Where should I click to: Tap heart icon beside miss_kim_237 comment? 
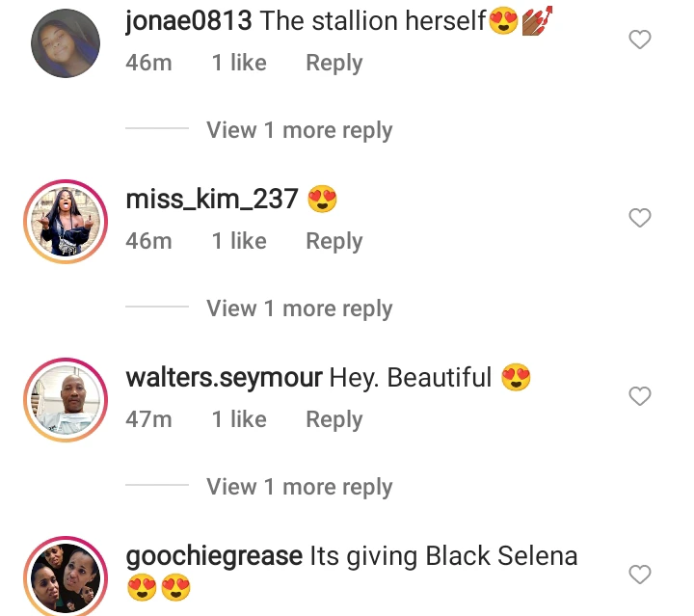point(640,218)
